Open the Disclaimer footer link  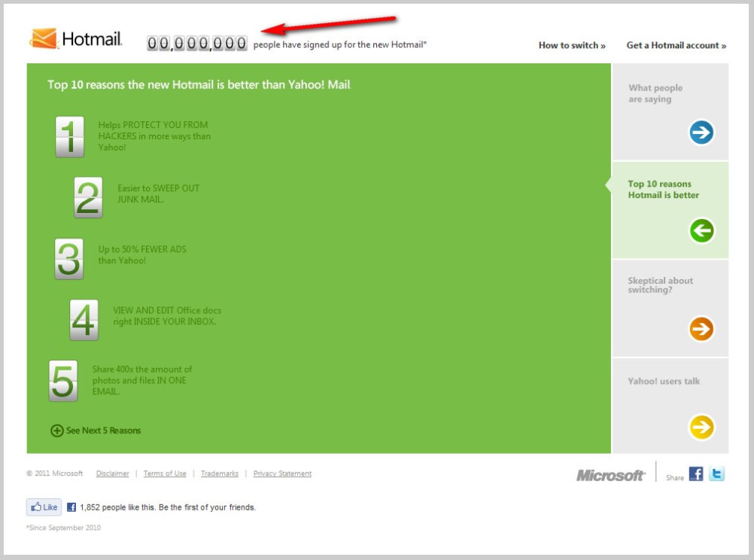tap(112, 473)
